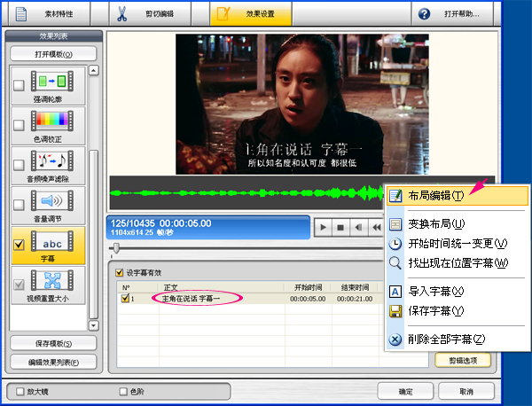
Task: Choose 导入字幕(X) menu item
Action: pyautogui.click(x=458, y=292)
